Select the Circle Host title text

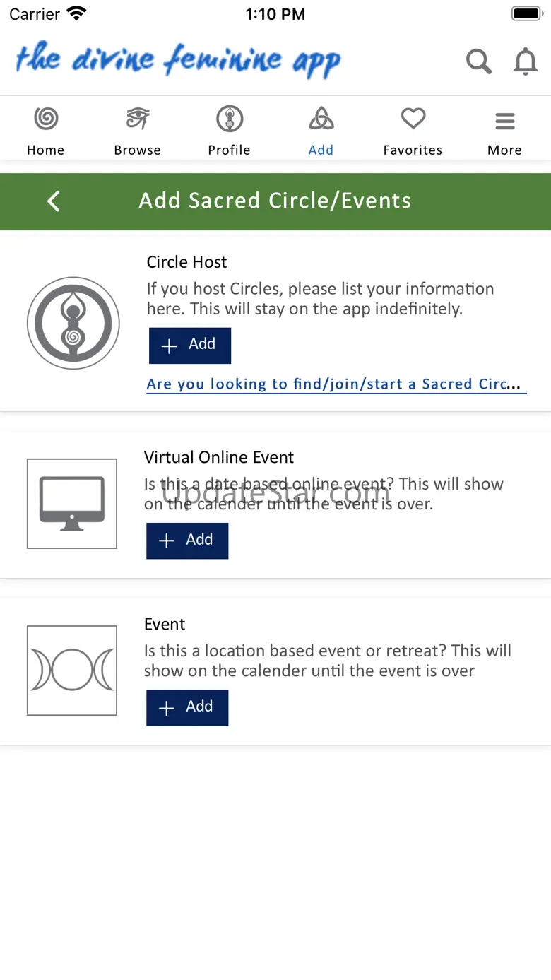point(186,262)
